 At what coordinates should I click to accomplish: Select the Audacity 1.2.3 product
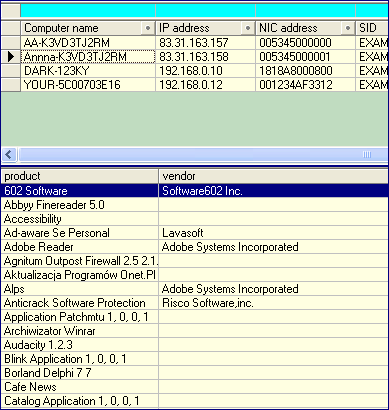[x=80, y=345]
